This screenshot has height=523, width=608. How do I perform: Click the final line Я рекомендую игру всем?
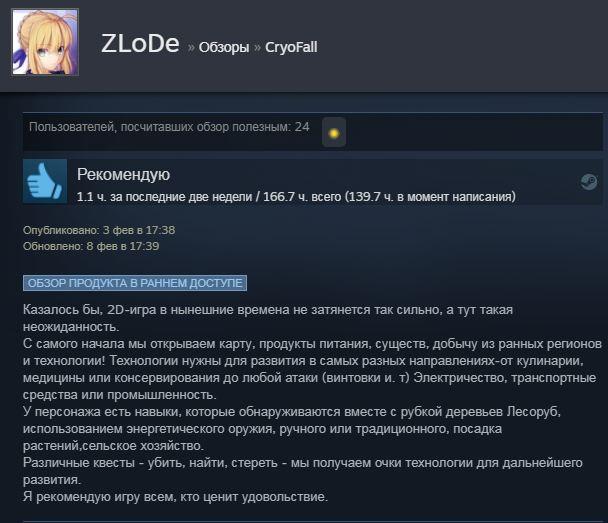(x=176, y=497)
